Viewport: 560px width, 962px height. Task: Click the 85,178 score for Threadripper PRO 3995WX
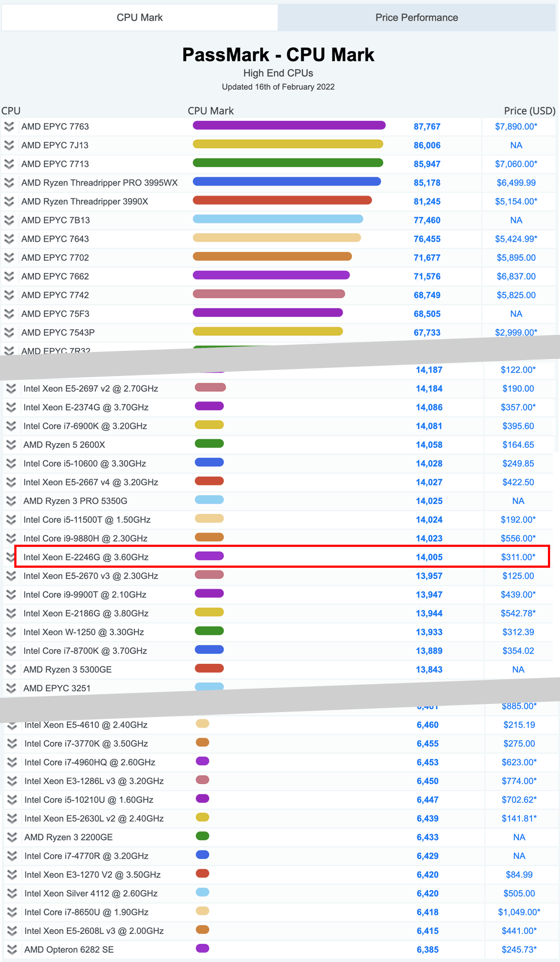[x=427, y=183]
